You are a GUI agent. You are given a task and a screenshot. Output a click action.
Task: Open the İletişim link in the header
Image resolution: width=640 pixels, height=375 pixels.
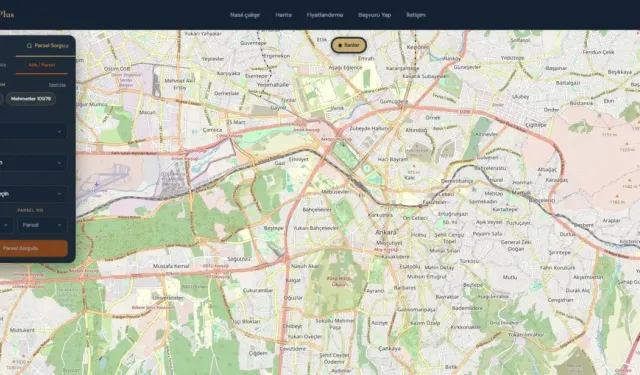[416, 15]
